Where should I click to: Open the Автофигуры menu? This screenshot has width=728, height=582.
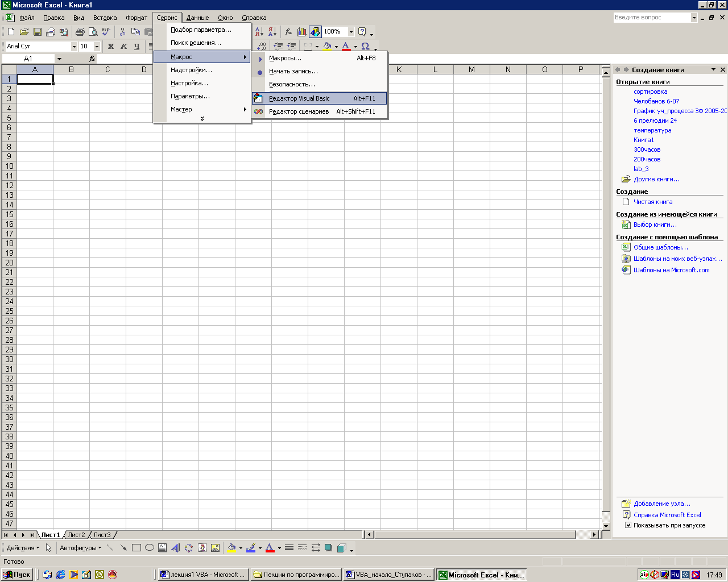tap(80, 548)
